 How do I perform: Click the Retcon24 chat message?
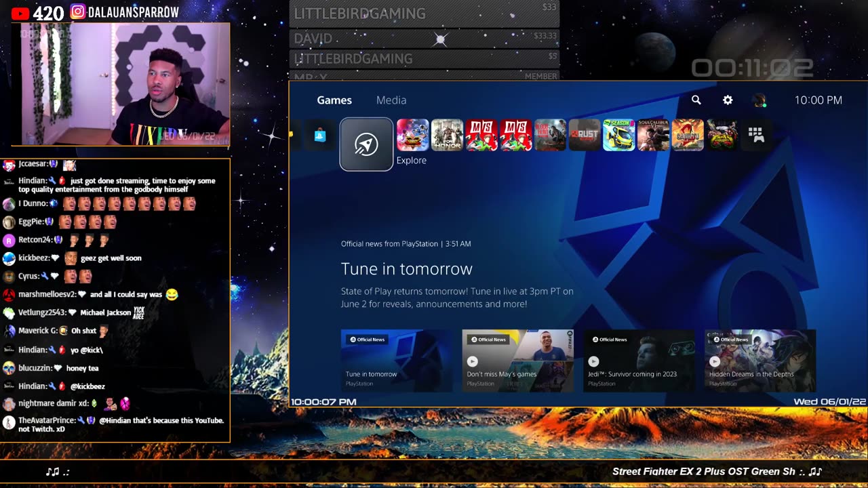point(56,240)
